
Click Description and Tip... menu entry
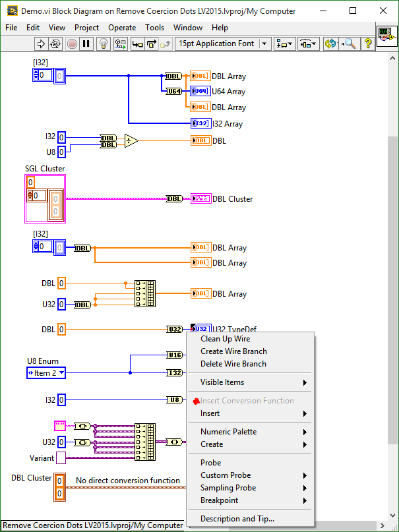[x=237, y=519]
